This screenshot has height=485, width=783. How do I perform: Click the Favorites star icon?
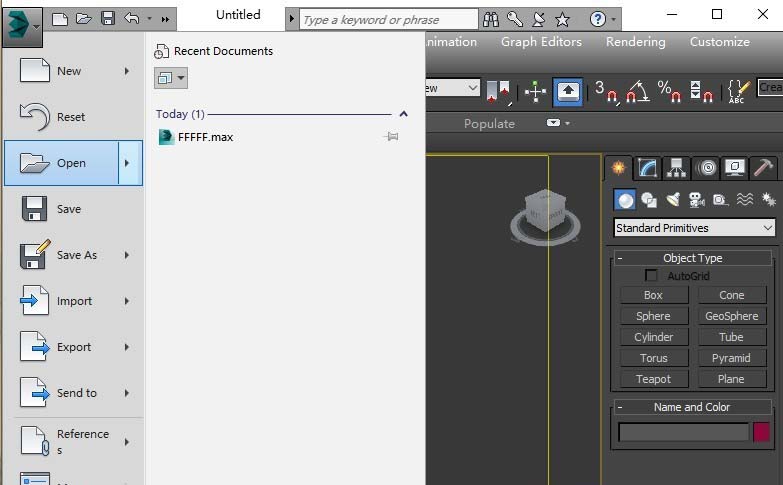[x=562, y=19]
